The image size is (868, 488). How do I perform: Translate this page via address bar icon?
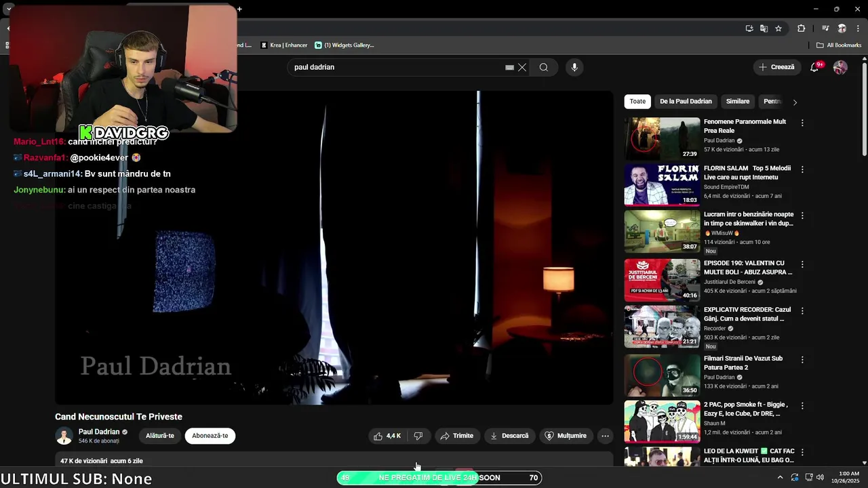(764, 28)
